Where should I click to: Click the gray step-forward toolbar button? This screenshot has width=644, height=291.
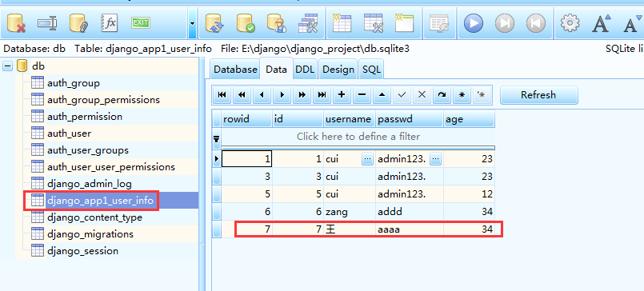click(x=504, y=23)
